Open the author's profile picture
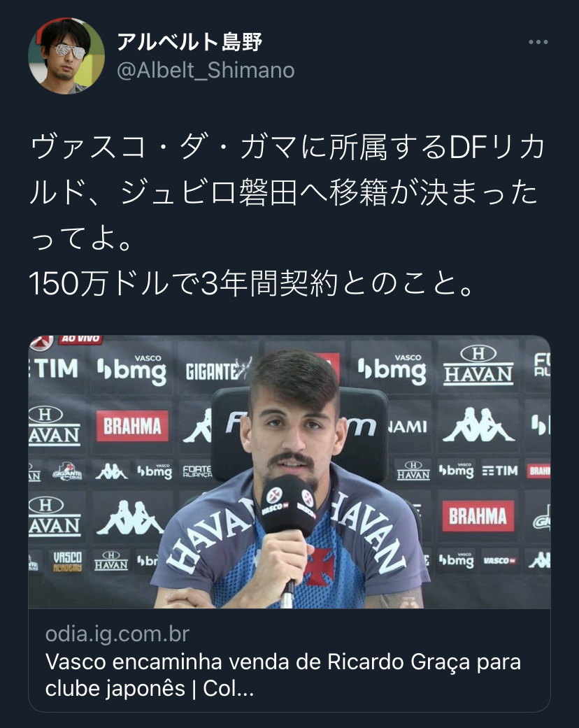579x728 pixels. coord(66,56)
